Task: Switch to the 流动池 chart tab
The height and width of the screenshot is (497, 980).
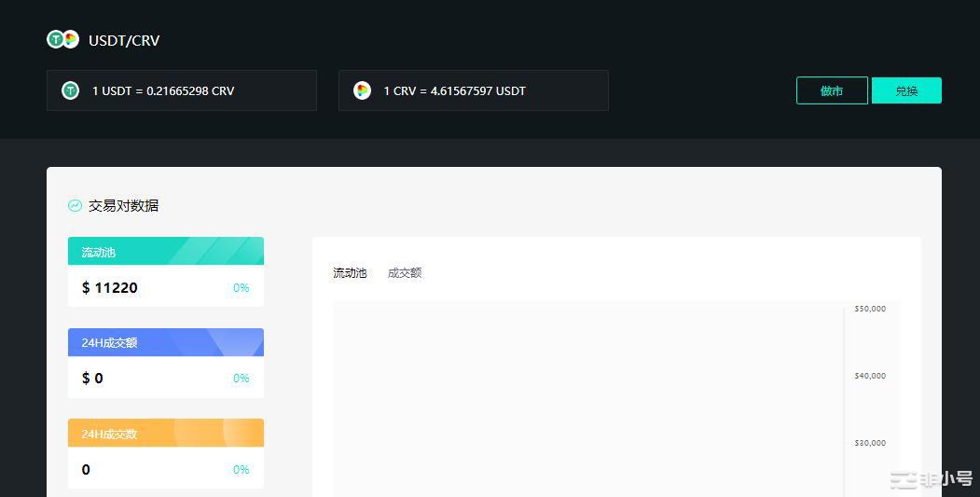Action: click(350, 273)
